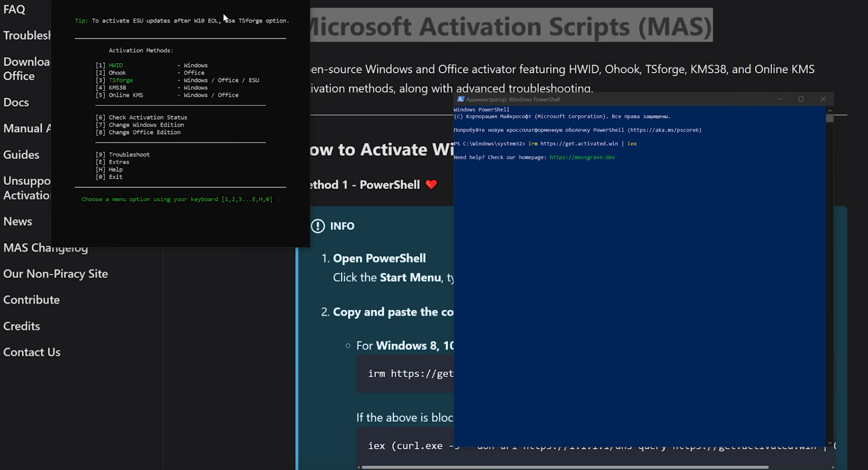Image resolution: width=868 pixels, height=470 pixels.
Task: Click PowerShell scrollbar up arrow
Action: click(829, 110)
